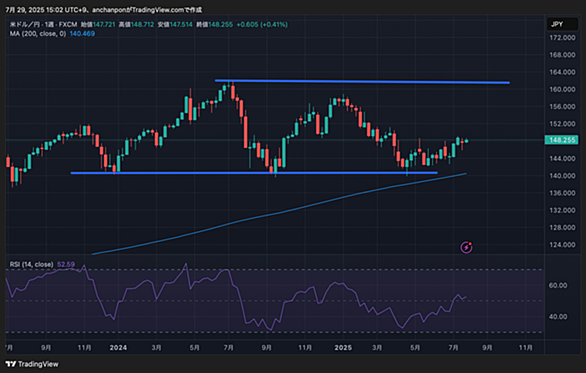Screen dimensions: 586x373
Task: Click the TradingView.comで作成 attribution text
Action: coord(167,10)
